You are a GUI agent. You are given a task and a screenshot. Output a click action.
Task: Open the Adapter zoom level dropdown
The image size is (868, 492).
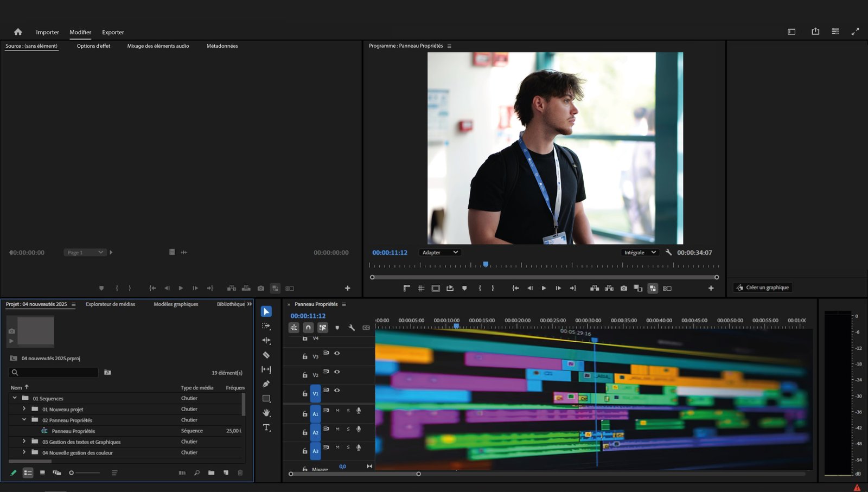pos(440,252)
